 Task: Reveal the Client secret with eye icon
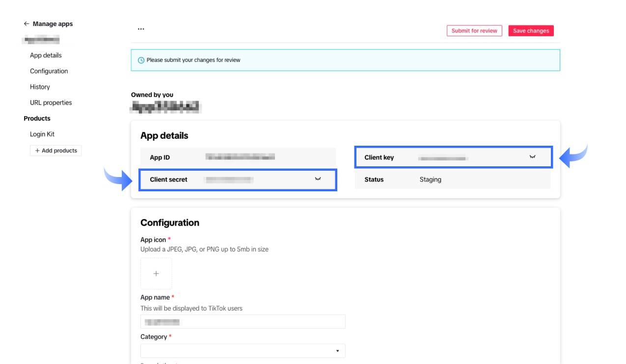(x=318, y=179)
